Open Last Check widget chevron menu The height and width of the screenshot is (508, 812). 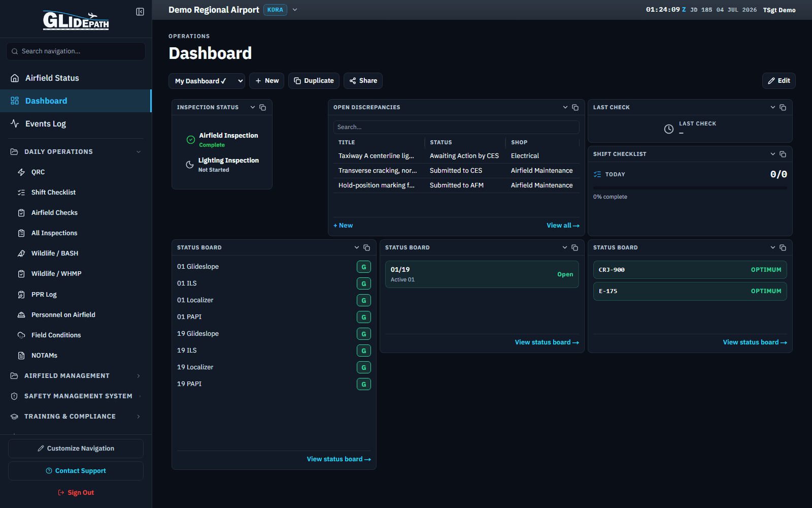coord(773,107)
